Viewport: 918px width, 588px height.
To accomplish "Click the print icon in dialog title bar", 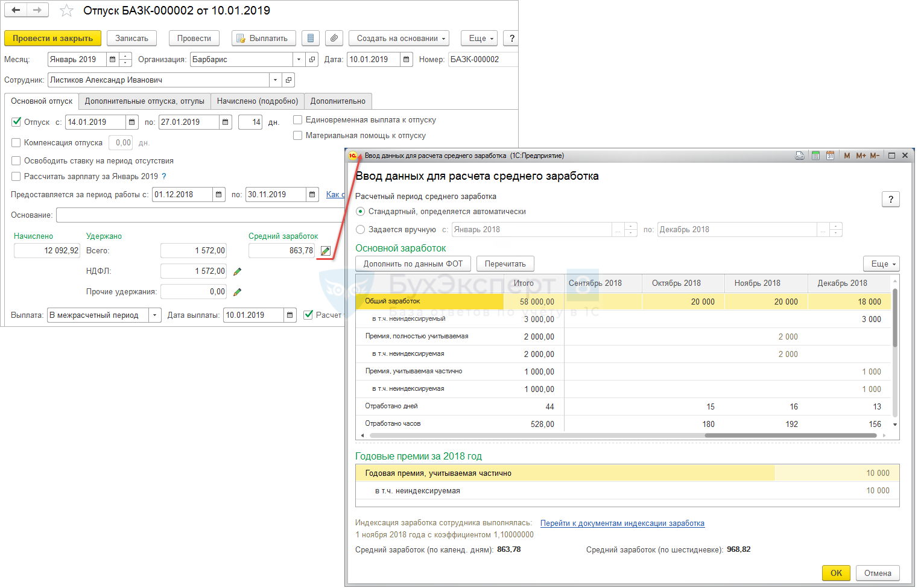I will [x=800, y=156].
